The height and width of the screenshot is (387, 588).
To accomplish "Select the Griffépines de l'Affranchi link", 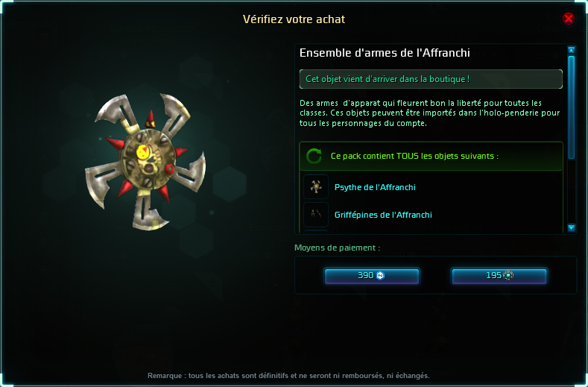I will pyautogui.click(x=383, y=215).
